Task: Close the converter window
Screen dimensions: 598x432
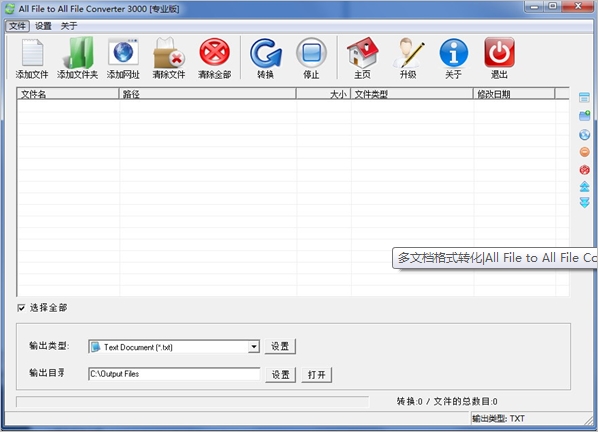Action: click(577, 6)
